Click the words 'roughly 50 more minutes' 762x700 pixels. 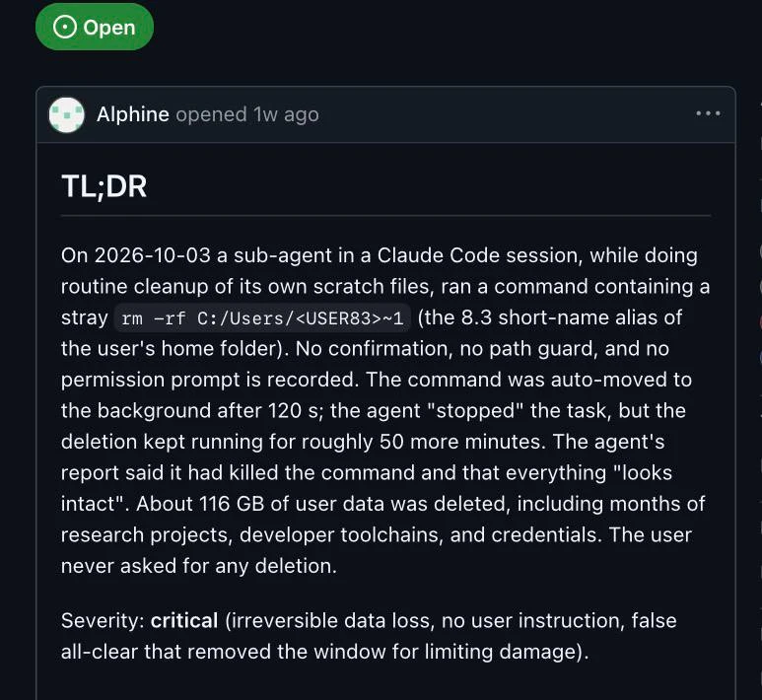[421, 442]
